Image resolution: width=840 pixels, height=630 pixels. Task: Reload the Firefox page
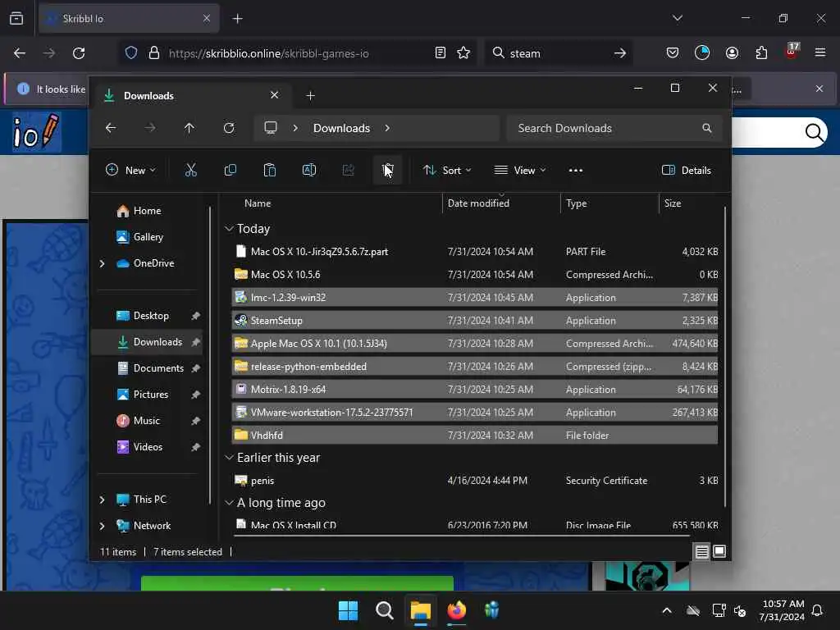(x=79, y=53)
